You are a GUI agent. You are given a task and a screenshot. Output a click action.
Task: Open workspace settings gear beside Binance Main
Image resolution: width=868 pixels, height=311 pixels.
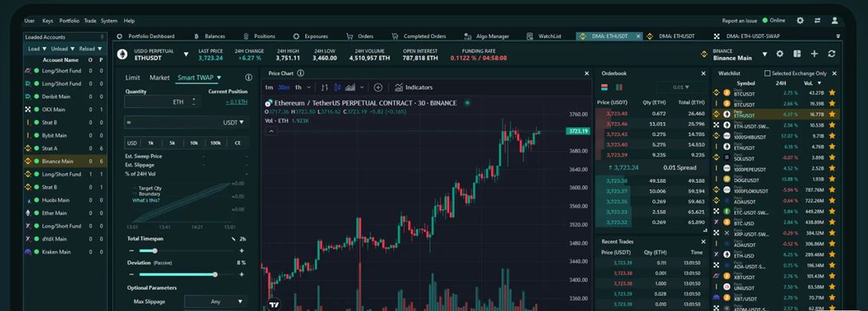click(780, 53)
